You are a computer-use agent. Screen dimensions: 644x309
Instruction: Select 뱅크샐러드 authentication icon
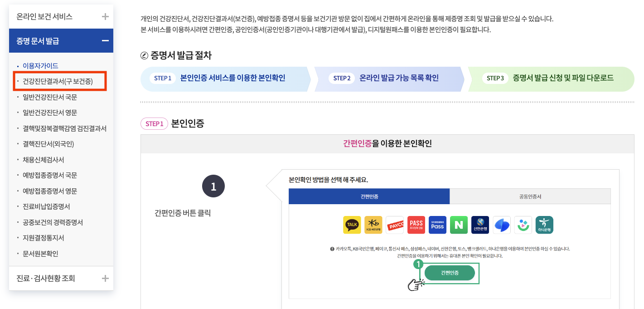(x=522, y=225)
